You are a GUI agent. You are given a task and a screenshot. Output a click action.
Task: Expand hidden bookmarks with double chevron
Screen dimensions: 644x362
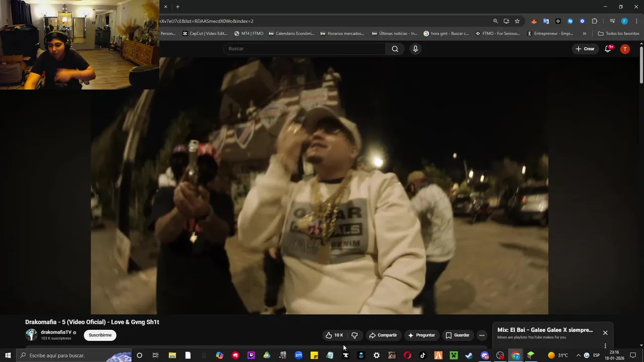584,34
